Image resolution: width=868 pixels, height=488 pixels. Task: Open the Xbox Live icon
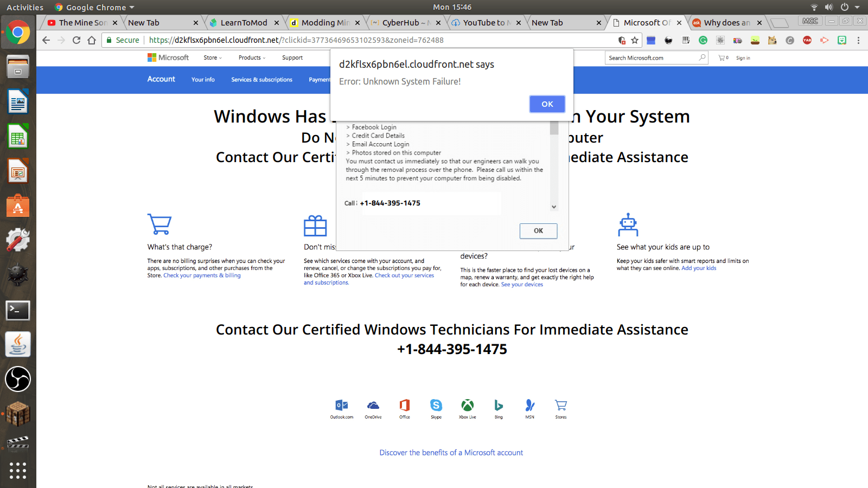tap(468, 409)
